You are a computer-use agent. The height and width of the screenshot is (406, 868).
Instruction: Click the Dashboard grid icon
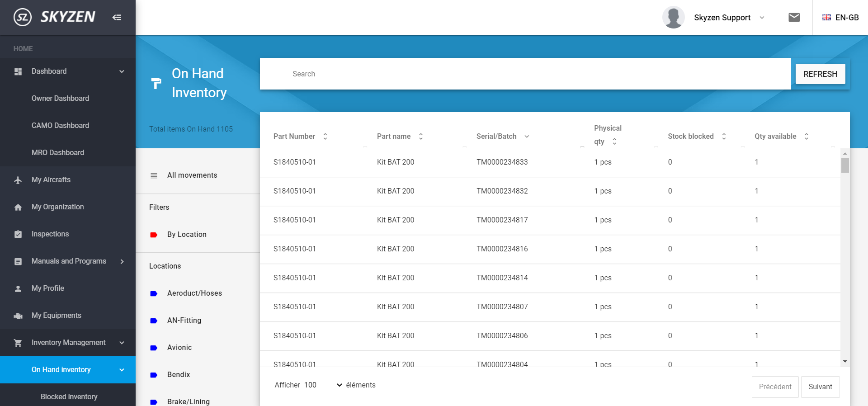18,71
